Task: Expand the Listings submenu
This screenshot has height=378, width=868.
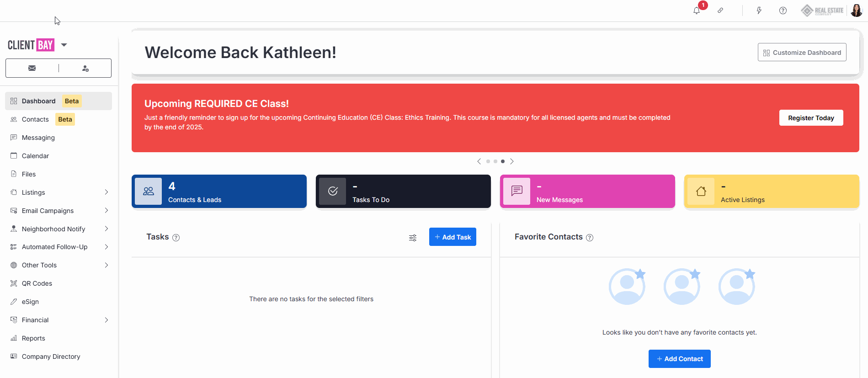Action: [106, 192]
